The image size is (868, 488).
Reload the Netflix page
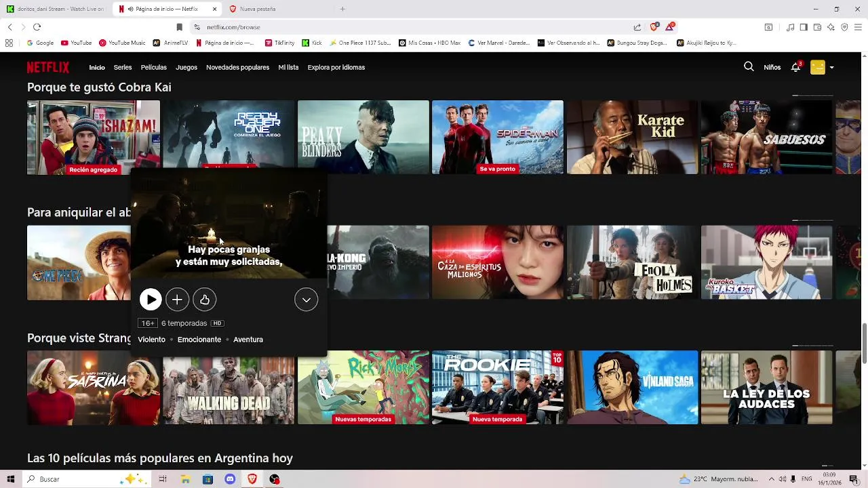click(x=37, y=27)
